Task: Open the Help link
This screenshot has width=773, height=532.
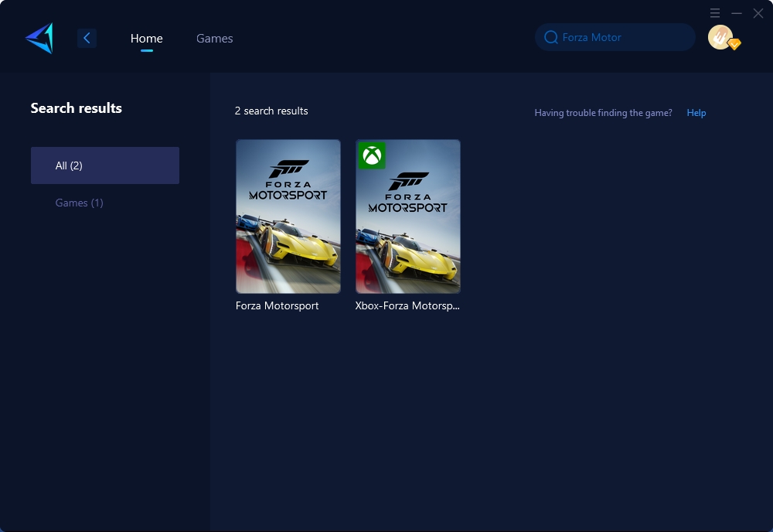Action: pyautogui.click(x=696, y=113)
